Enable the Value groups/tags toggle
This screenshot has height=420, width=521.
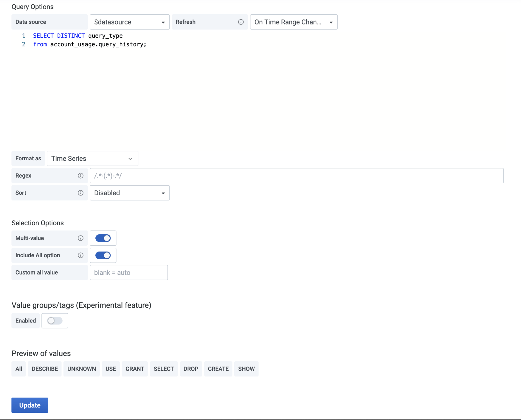(55, 321)
